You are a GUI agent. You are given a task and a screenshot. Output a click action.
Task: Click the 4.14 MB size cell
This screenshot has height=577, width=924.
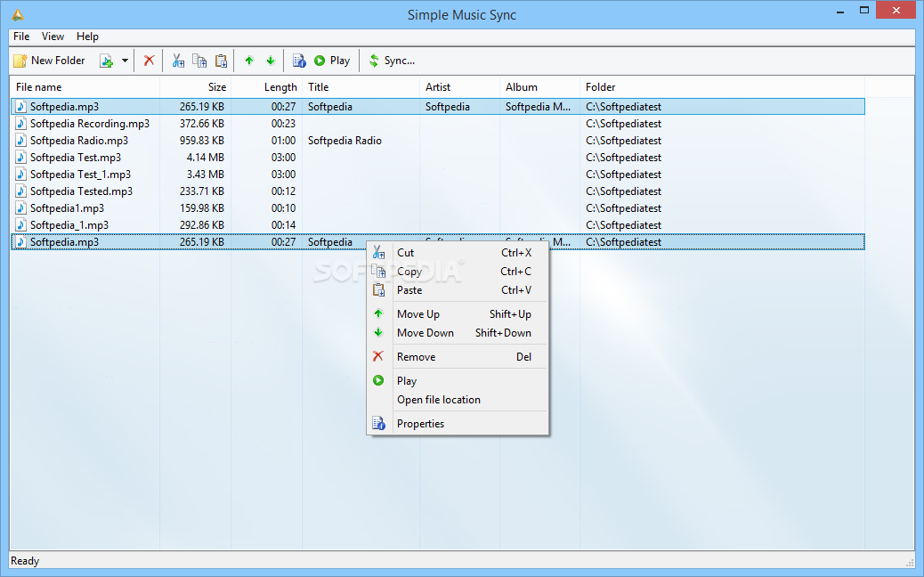click(205, 158)
